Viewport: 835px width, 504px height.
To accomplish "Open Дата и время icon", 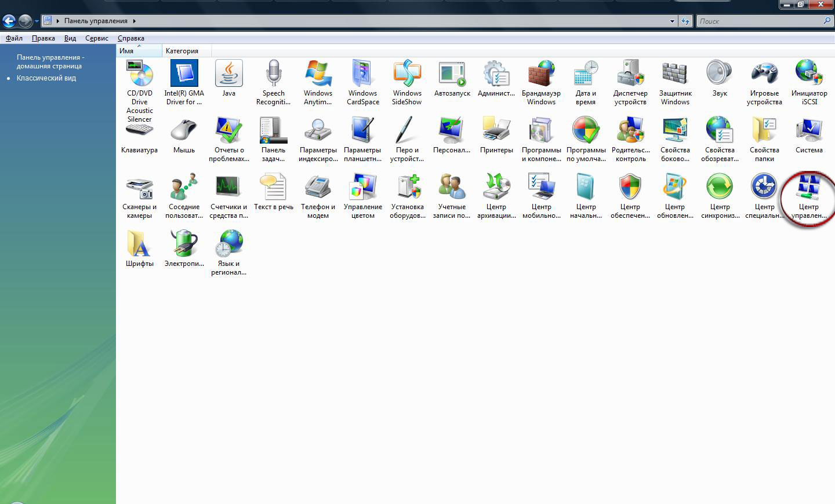I will coord(586,74).
